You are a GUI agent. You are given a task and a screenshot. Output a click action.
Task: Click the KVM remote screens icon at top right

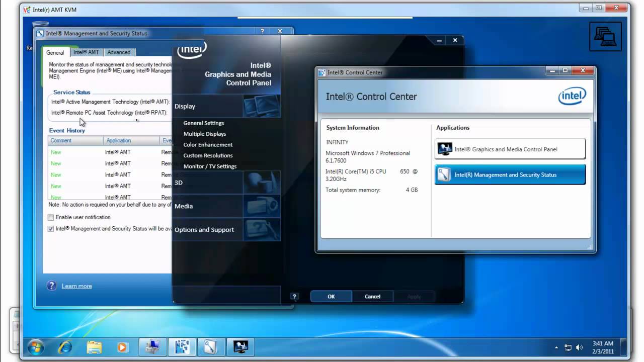pos(605,36)
